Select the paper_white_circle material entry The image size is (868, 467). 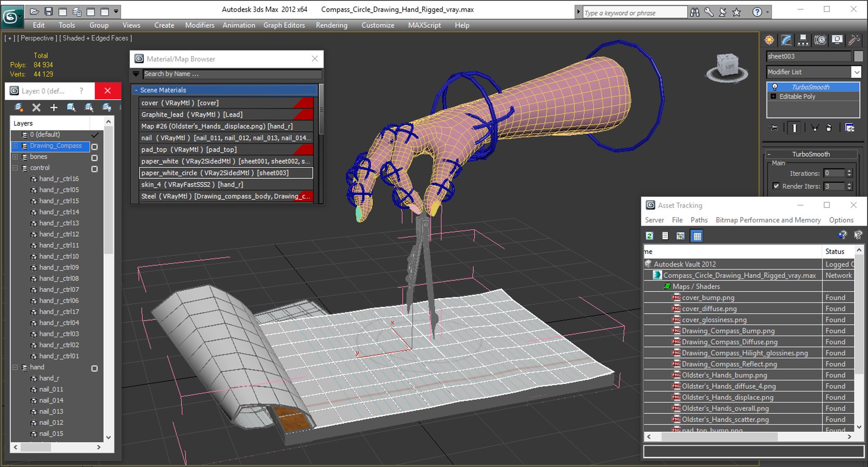point(226,173)
